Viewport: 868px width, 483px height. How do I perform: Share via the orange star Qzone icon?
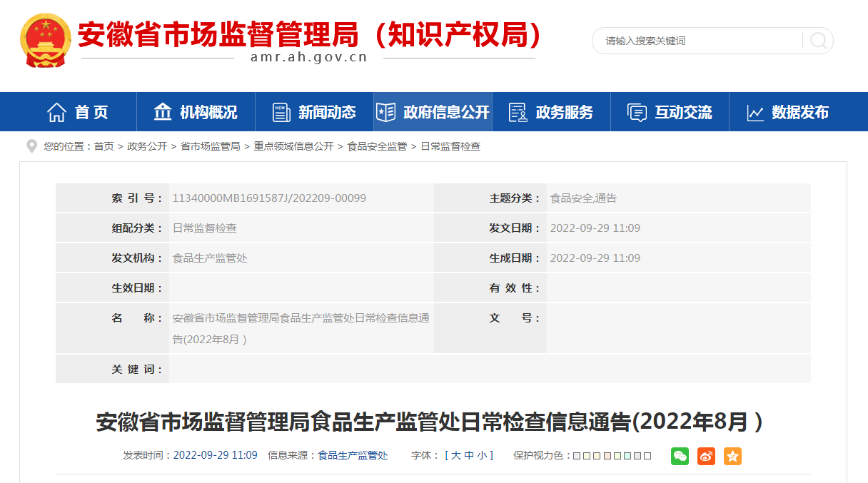click(732, 456)
